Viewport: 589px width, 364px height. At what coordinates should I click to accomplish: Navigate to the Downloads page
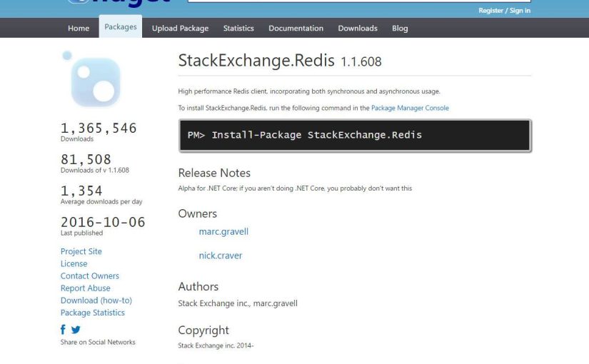[x=358, y=29]
